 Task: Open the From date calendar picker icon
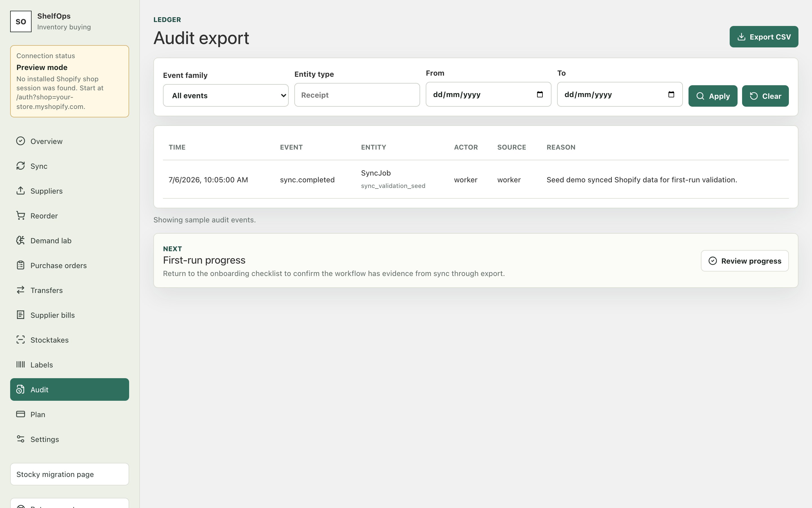(540, 95)
